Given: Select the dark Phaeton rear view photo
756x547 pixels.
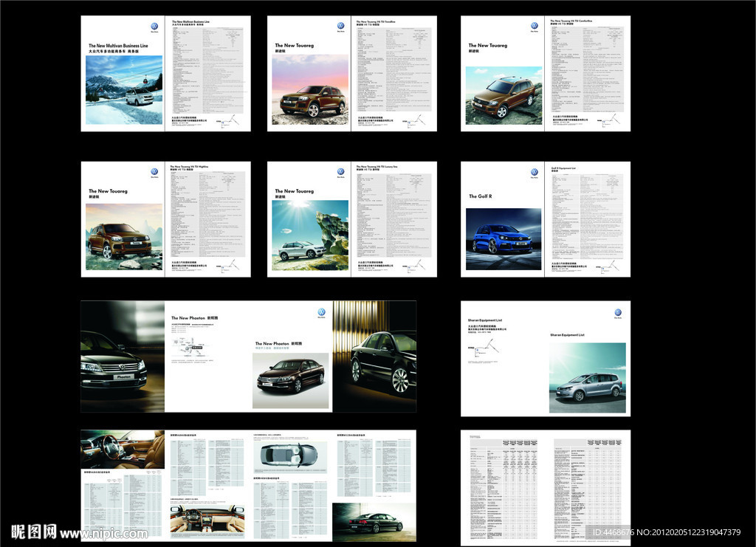Looking at the screenshot, I should pyautogui.click(x=374, y=522).
